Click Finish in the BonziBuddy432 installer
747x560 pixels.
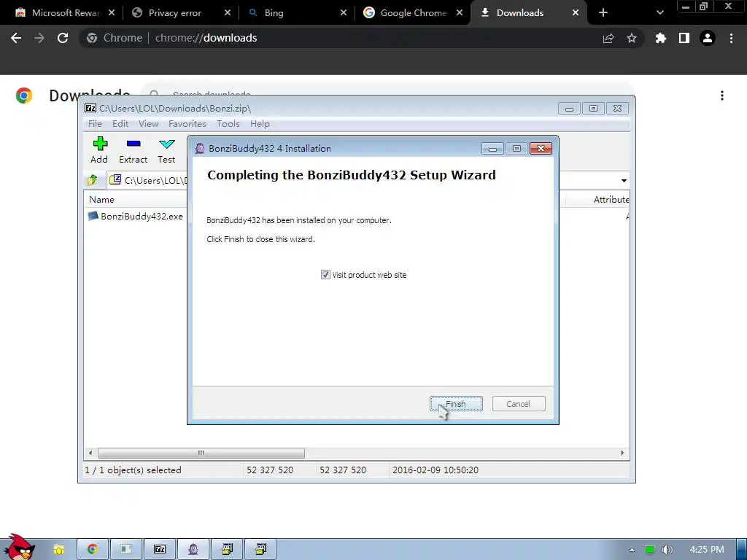[456, 404]
